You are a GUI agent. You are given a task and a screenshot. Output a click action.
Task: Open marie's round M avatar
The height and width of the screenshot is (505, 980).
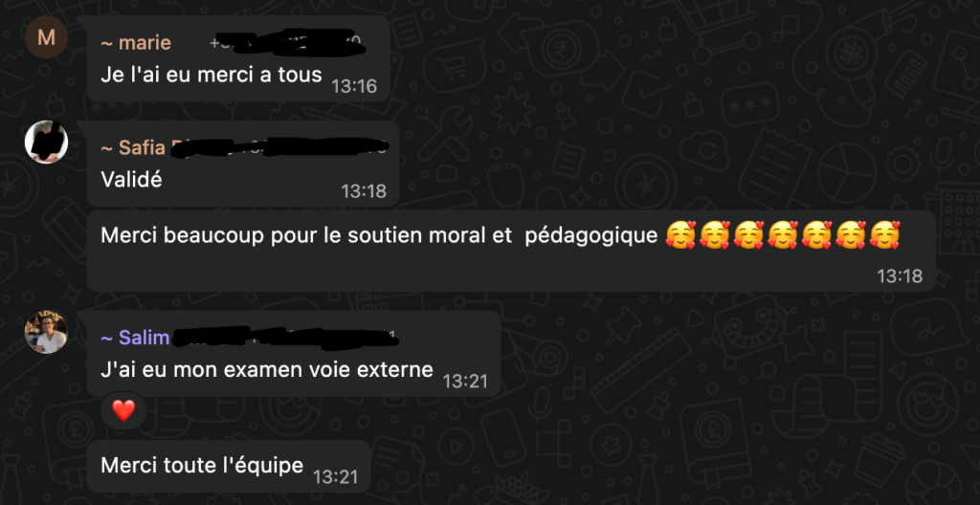(46, 37)
